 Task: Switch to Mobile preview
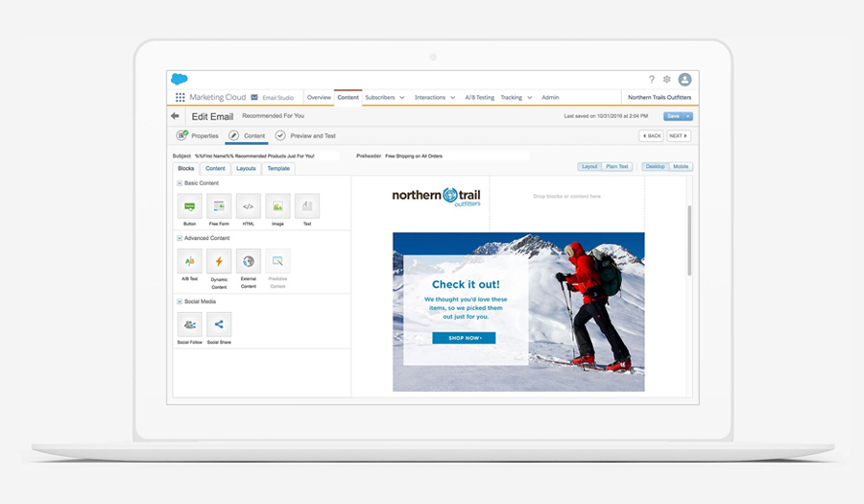point(681,166)
